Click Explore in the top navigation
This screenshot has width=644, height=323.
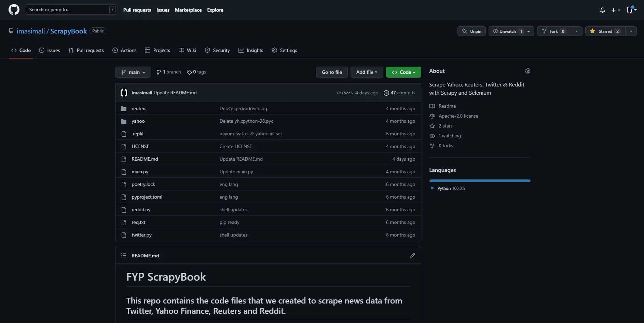(x=215, y=10)
